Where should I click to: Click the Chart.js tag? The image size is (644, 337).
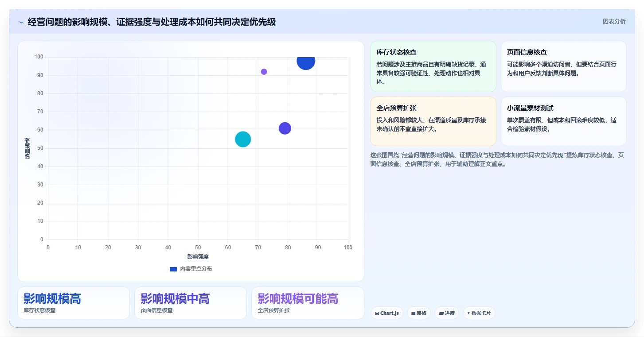(386, 313)
